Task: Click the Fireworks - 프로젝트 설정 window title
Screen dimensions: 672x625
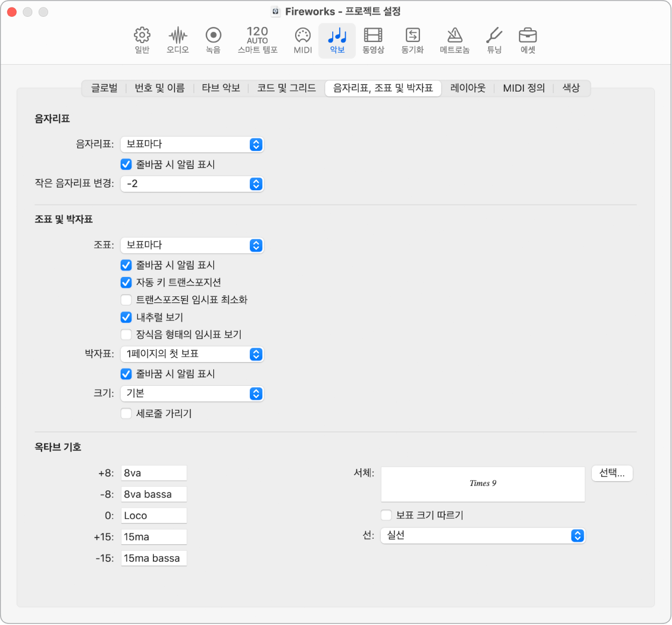Action: coord(343,11)
